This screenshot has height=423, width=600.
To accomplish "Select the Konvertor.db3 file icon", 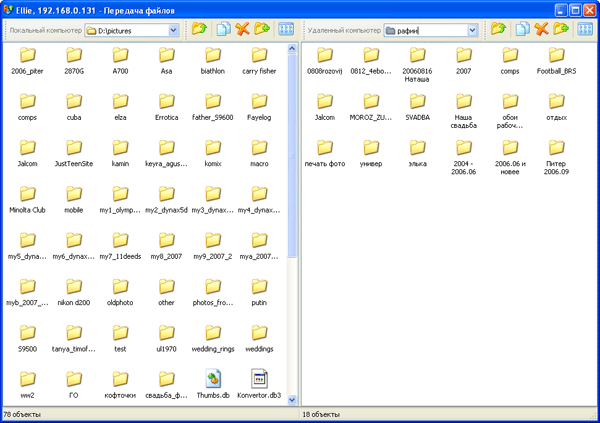I will click(259, 379).
